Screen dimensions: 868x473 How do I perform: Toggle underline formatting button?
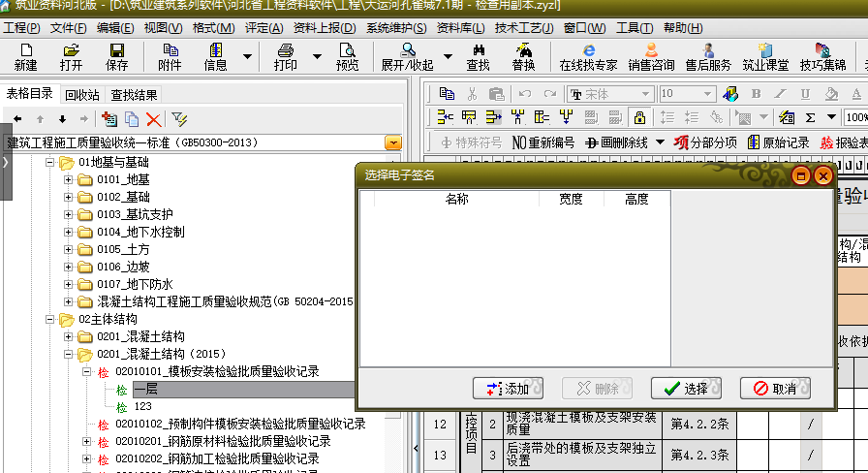[x=803, y=94]
